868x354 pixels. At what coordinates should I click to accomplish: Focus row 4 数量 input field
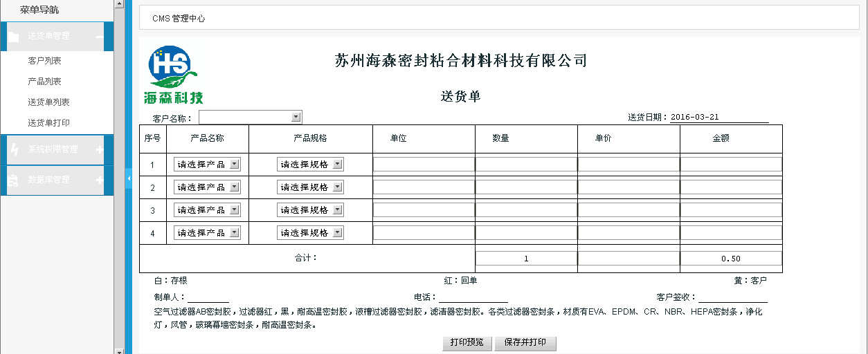[x=526, y=233]
